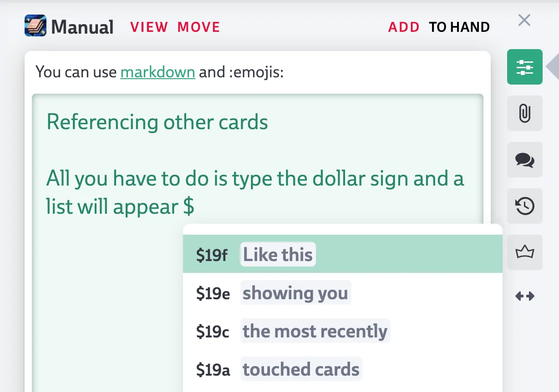
Task: Open upgrade options with the crown icon
Action: click(524, 252)
